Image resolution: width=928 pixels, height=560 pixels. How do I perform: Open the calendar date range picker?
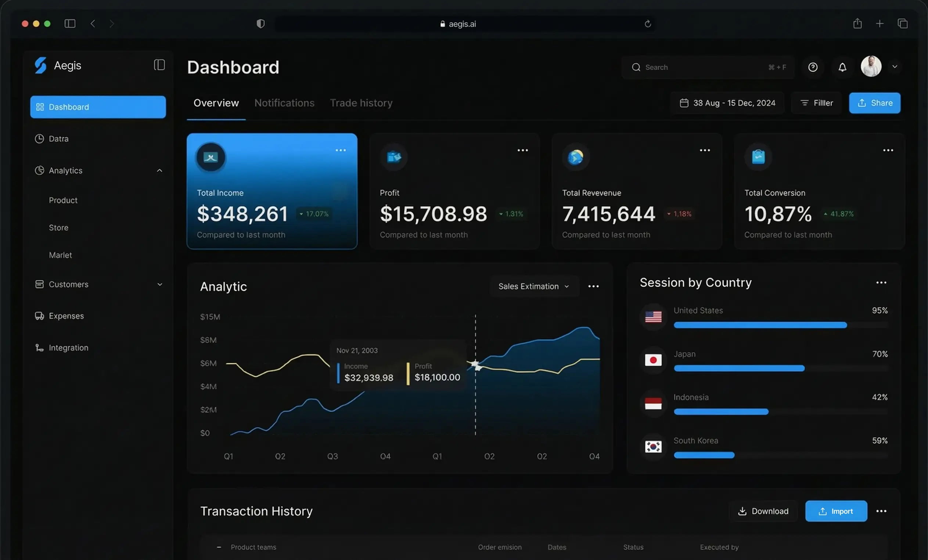(x=727, y=103)
